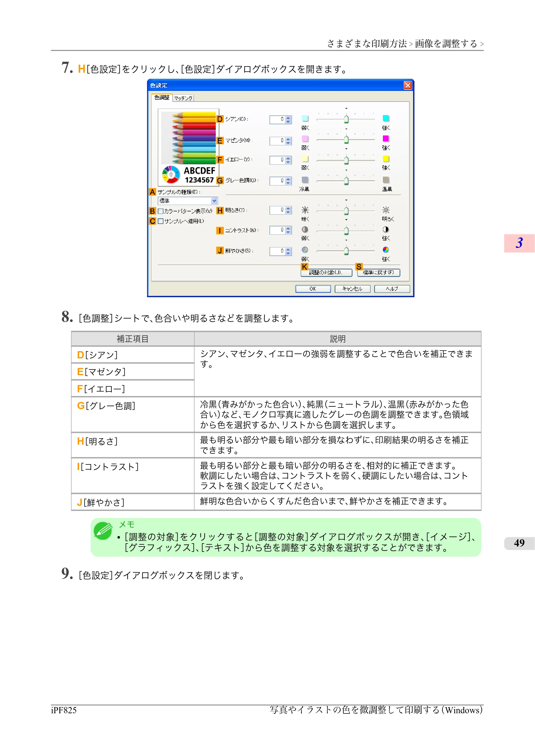Click the weak yellow swatch icon
The width and height of the screenshot is (535, 756).
point(305,159)
